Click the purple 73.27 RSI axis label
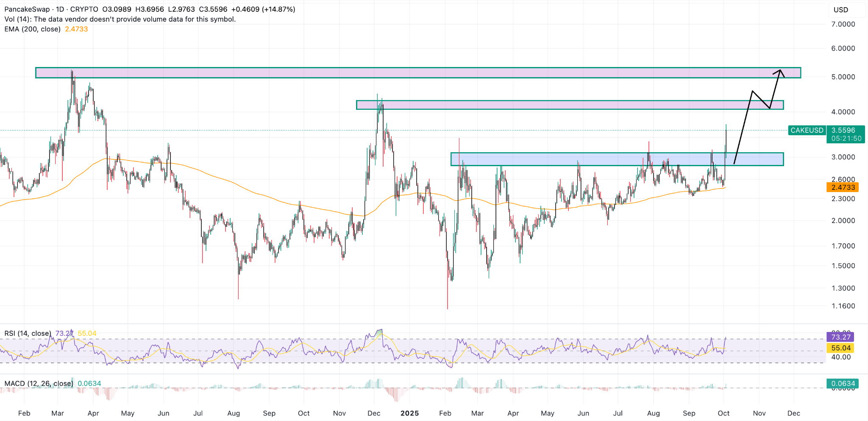The width and height of the screenshot is (868, 421). [840, 337]
